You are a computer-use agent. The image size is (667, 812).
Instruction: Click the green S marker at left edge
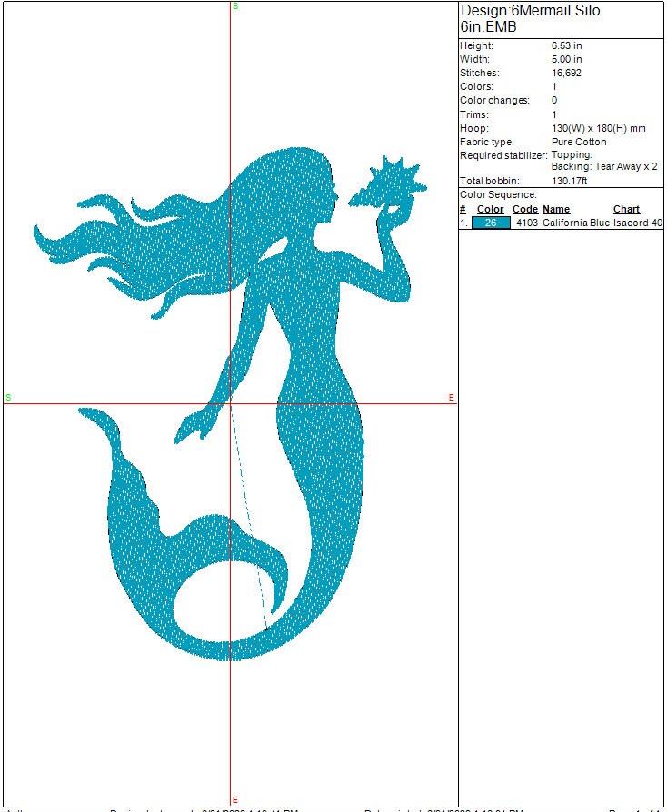[8, 398]
